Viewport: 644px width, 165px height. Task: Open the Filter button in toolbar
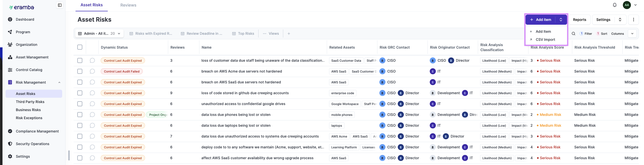(586, 34)
